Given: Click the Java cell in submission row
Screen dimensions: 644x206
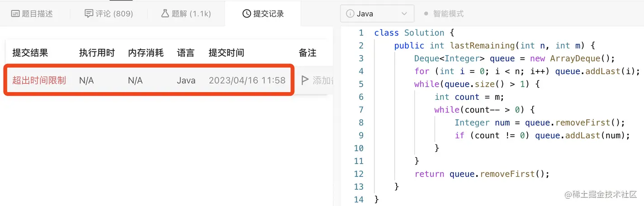Looking at the screenshot, I should tap(186, 80).
